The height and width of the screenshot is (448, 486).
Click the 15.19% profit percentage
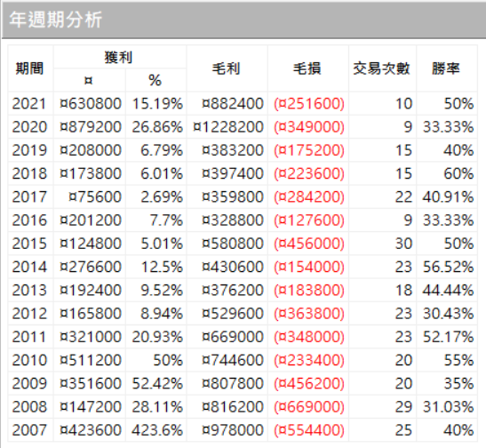(x=157, y=103)
